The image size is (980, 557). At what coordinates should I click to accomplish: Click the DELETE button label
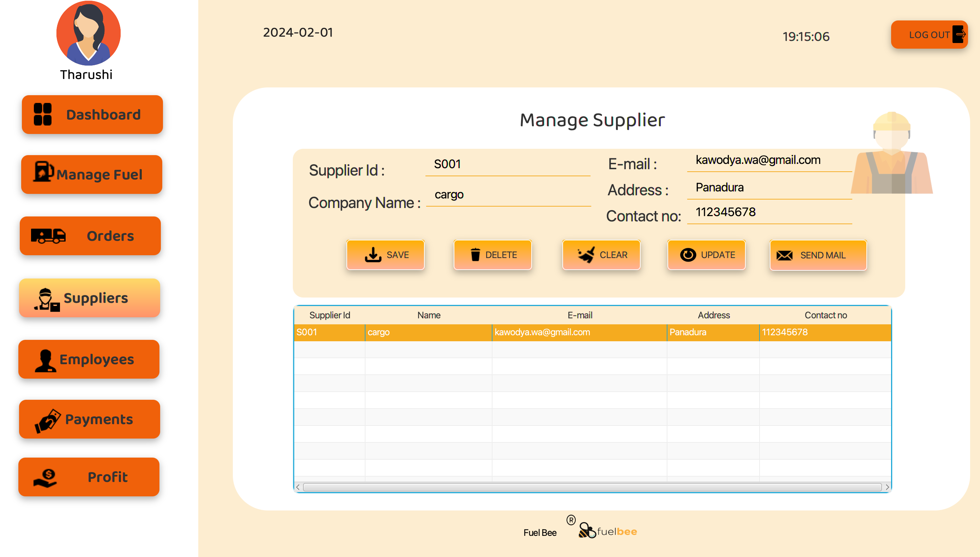coord(501,255)
